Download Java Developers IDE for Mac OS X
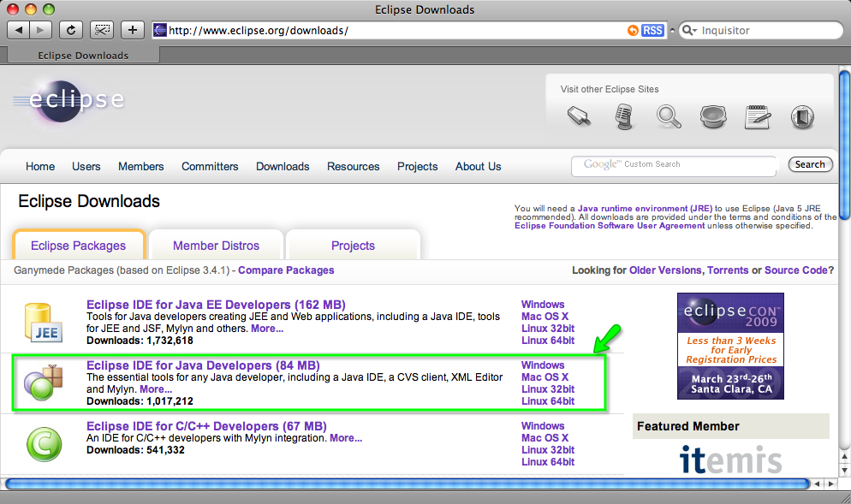 545,377
